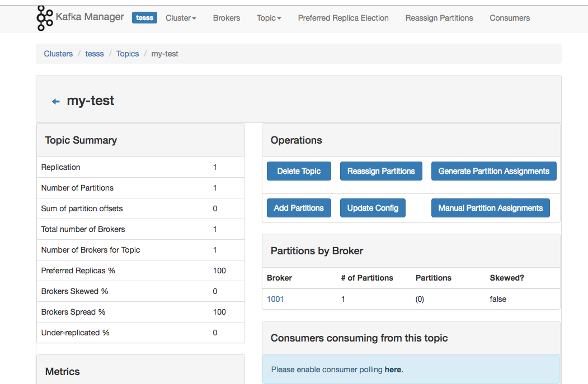Select 'Brokers Skewed %' label
The image size is (588, 384).
click(x=74, y=291)
